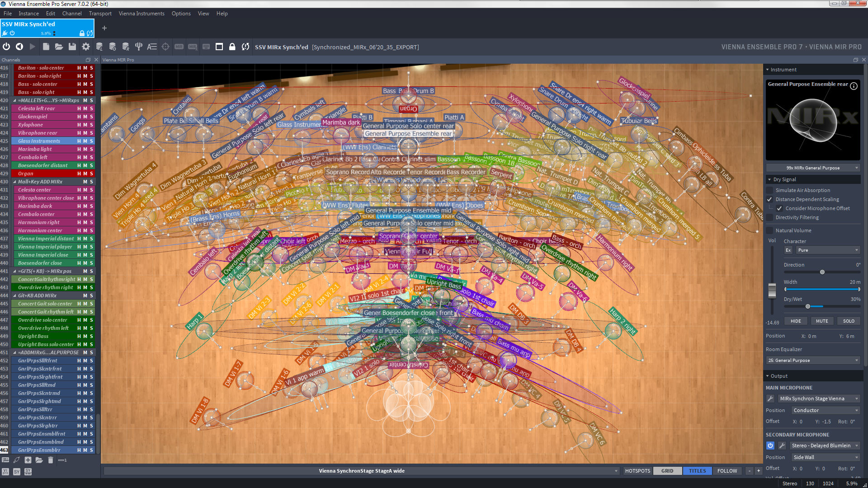Open preferences with the toolbar gear icon
The height and width of the screenshot is (488, 868).
click(x=85, y=47)
